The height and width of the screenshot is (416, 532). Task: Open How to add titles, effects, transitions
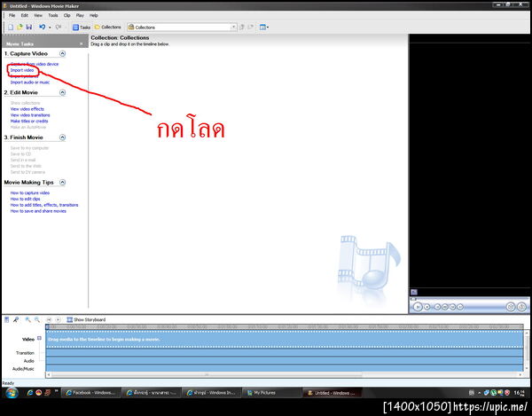click(44, 205)
